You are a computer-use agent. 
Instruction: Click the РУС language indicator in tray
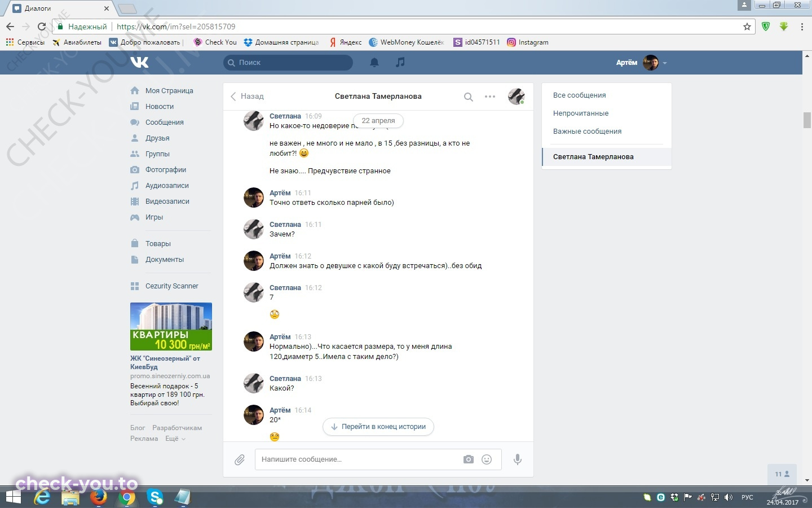click(x=747, y=497)
